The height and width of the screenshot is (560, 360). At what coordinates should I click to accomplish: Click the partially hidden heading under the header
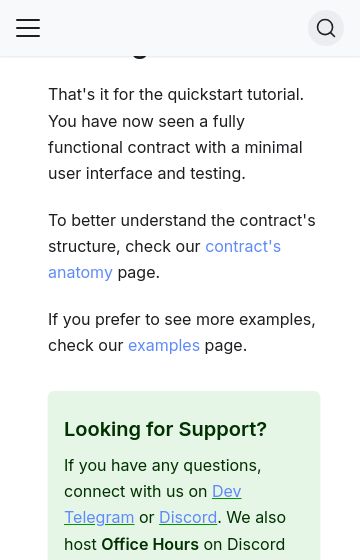click(139, 58)
